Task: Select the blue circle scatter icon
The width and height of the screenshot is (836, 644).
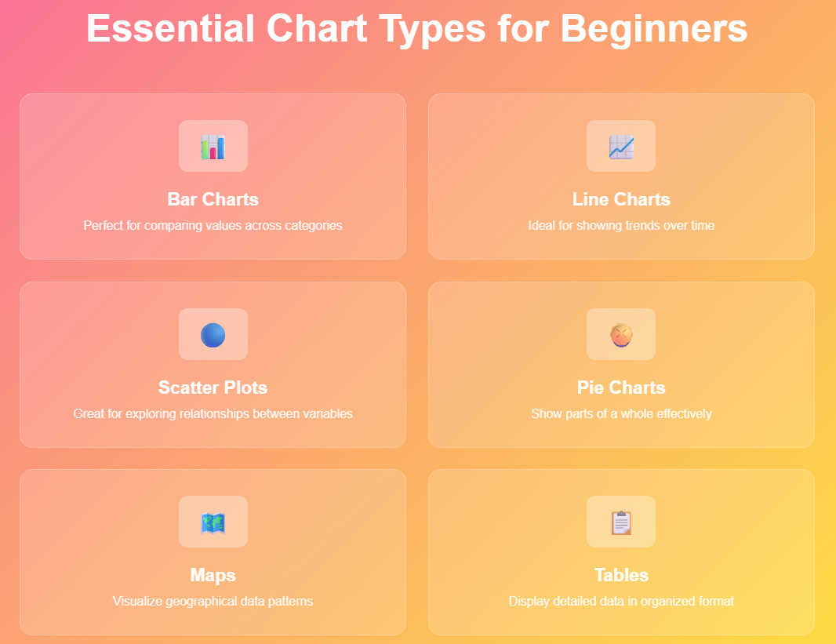Action: pyautogui.click(x=213, y=335)
